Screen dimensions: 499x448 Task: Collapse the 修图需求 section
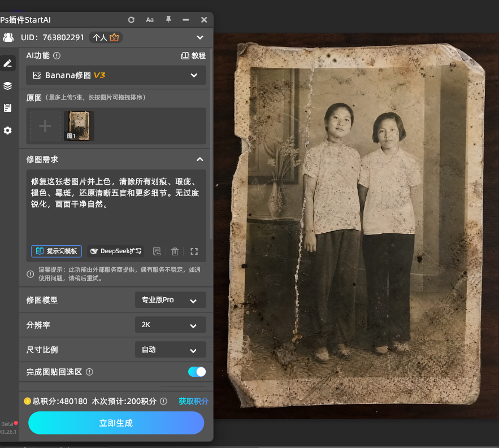click(200, 159)
